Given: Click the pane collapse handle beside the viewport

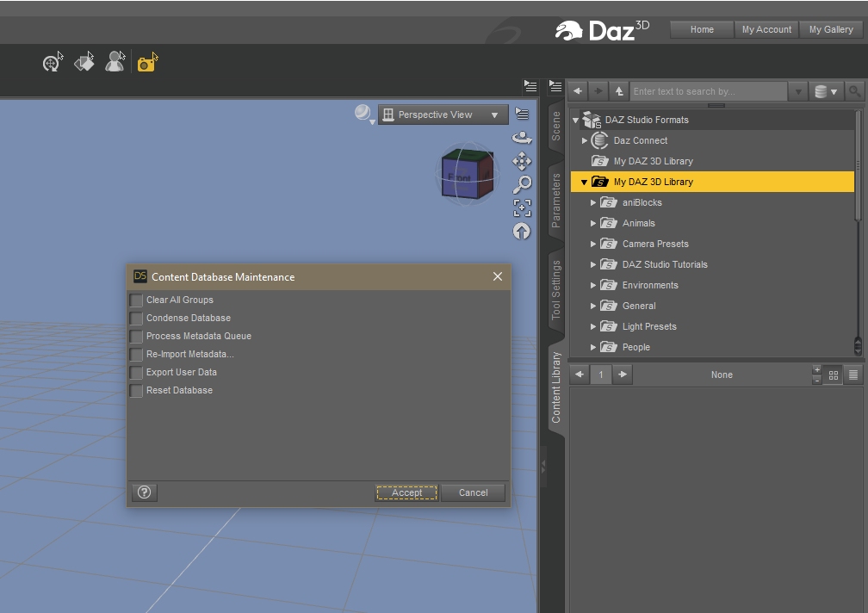Looking at the screenshot, I should tap(543, 467).
